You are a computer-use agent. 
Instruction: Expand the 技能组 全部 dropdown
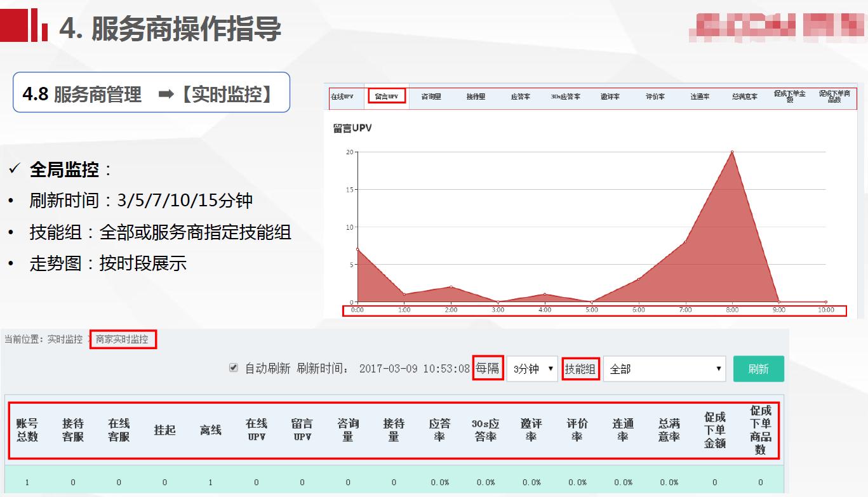click(664, 368)
